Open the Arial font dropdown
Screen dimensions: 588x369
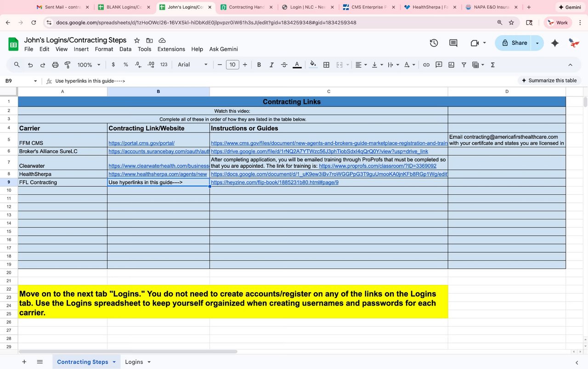tap(193, 65)
